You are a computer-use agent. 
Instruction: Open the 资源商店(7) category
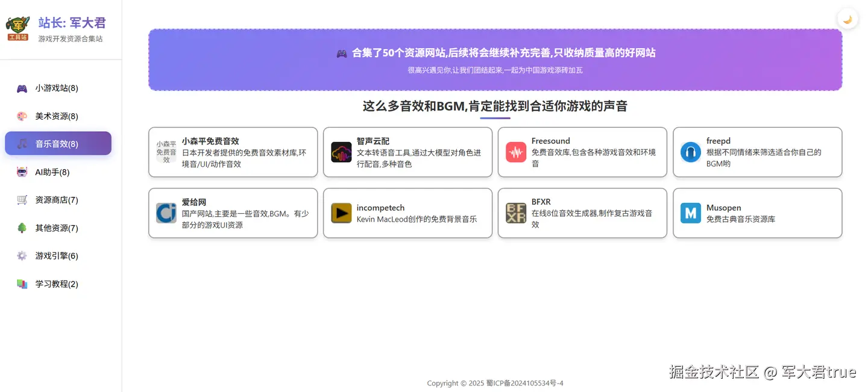58,199
